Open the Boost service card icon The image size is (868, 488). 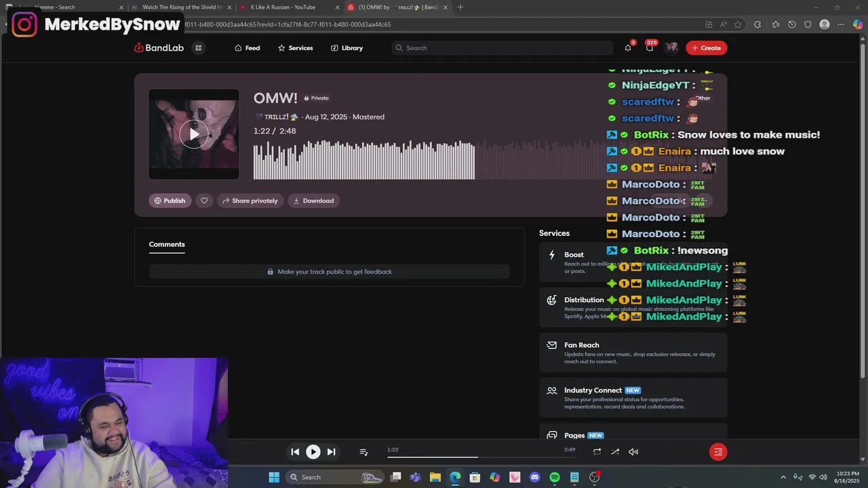tap(552, 255)
